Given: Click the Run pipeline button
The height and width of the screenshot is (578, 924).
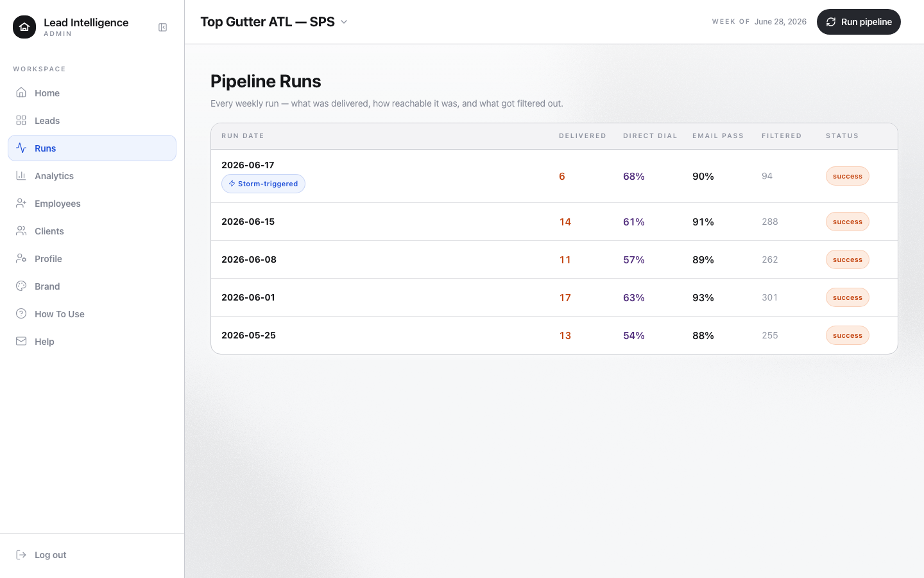Looking at the screenshot, I should pyautogui.click(x=859, y=22).
